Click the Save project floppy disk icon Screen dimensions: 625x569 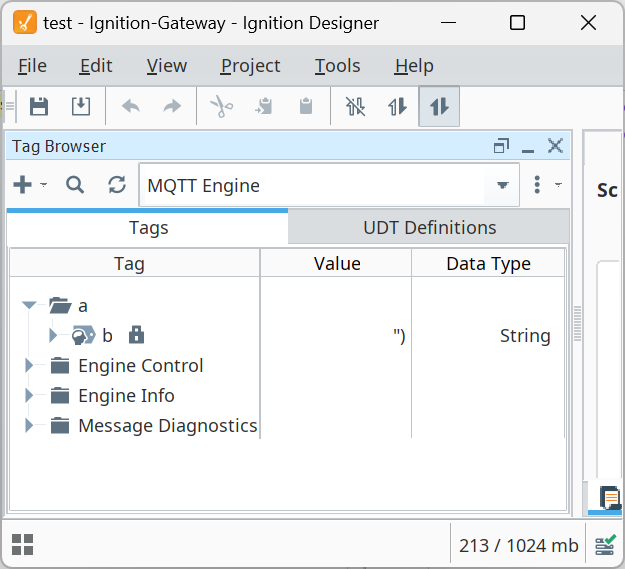(x=39, y=106)
